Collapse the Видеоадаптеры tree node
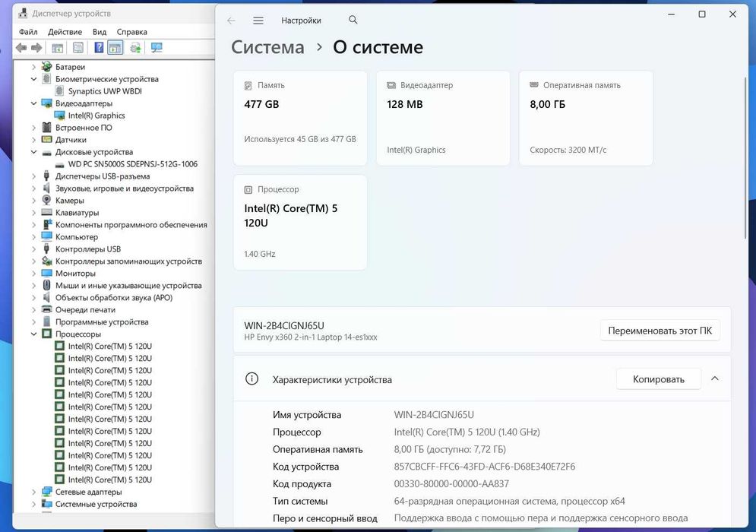 pyautogui.click(x=33, y=103)
